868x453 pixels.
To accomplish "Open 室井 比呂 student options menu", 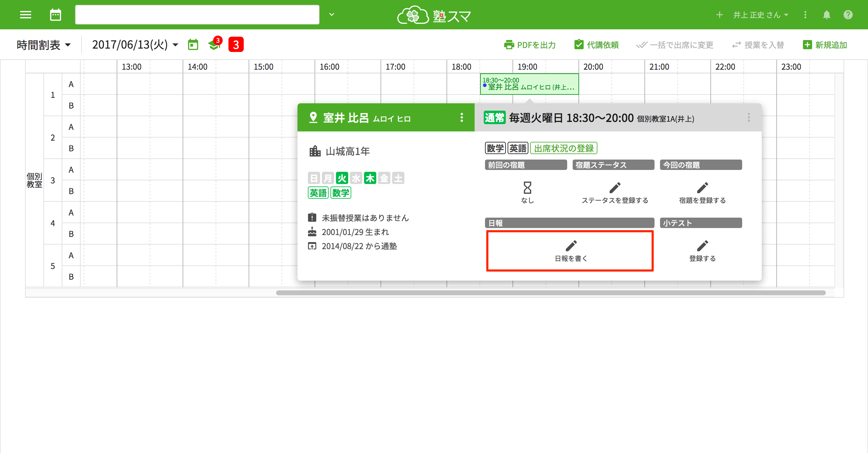I will click(461, 118).
